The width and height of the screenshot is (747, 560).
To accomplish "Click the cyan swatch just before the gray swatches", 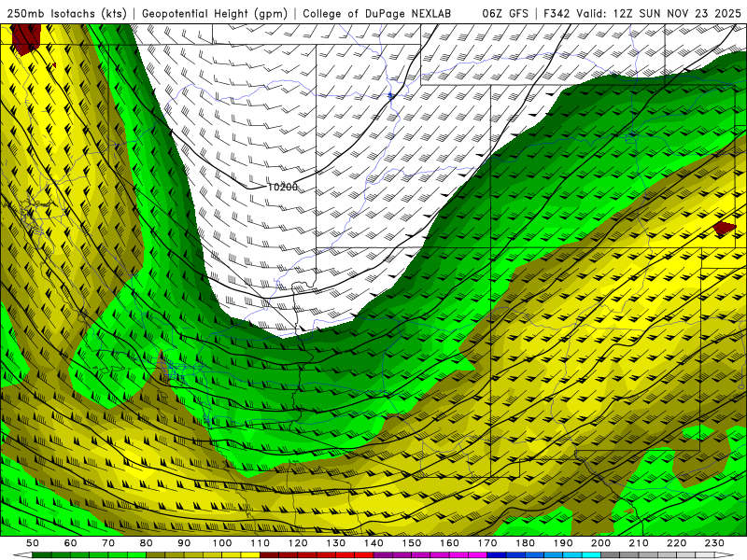I will [592, 555].
